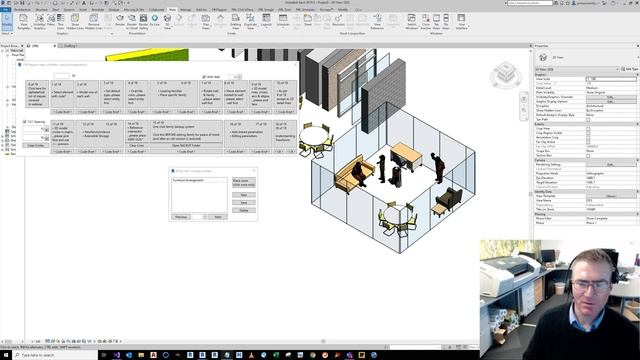Open the File menu tab

pyautogui.click(x=5, y=9)
